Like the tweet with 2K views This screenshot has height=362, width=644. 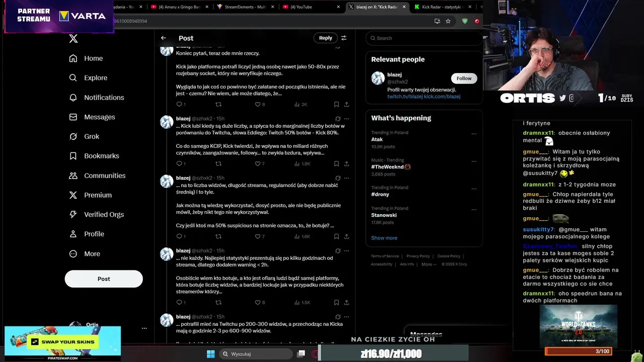pyautogui.click(x=258, y=105)
